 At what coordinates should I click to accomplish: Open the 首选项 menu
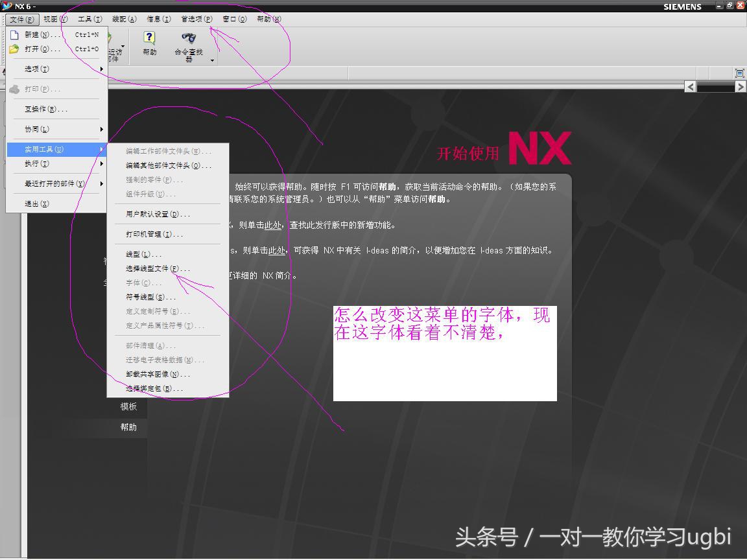pos(195,19)
